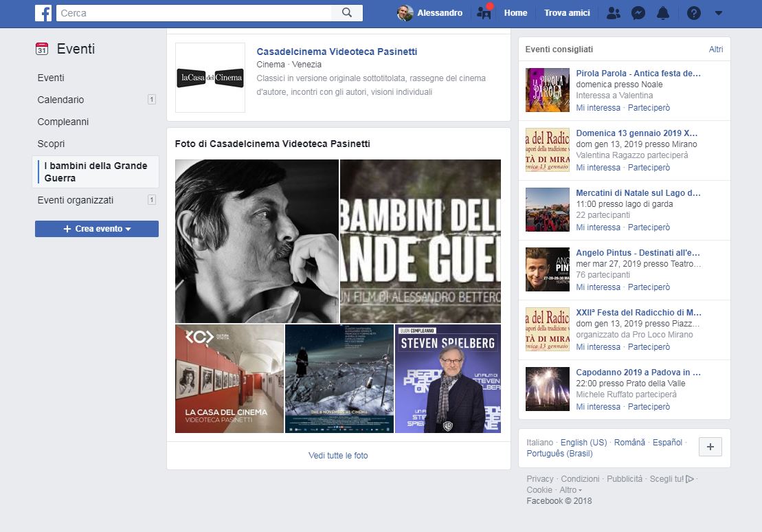The width and height of the screenshot is (762, 532).
Task: Click Mi interessa for Angelo Pintus
Action: click(598, 287)
